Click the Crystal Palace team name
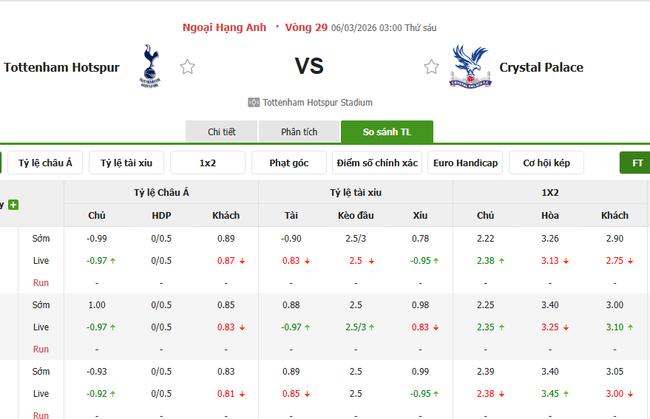650x419 pixels. tap(541, 67)
